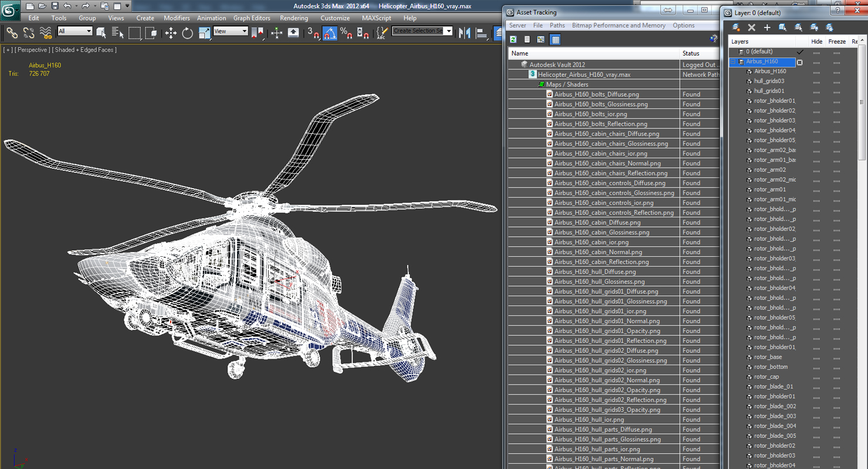Viewport: 868px width, 469px height.
Task: Open the Select by Name tool
Action: tap(117, 33)
